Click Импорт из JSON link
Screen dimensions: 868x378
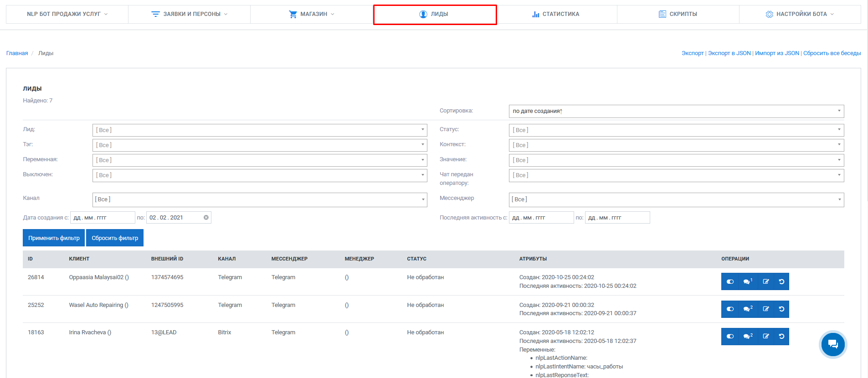(x=777, y=53)
